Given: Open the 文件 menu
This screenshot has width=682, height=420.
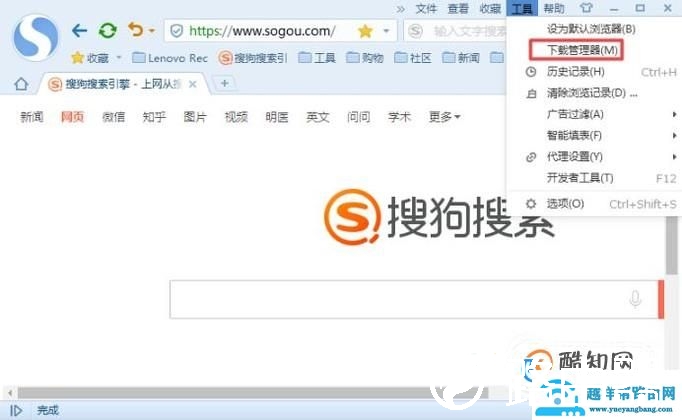Looking at the screenshot, I should [x=426, y=9].
